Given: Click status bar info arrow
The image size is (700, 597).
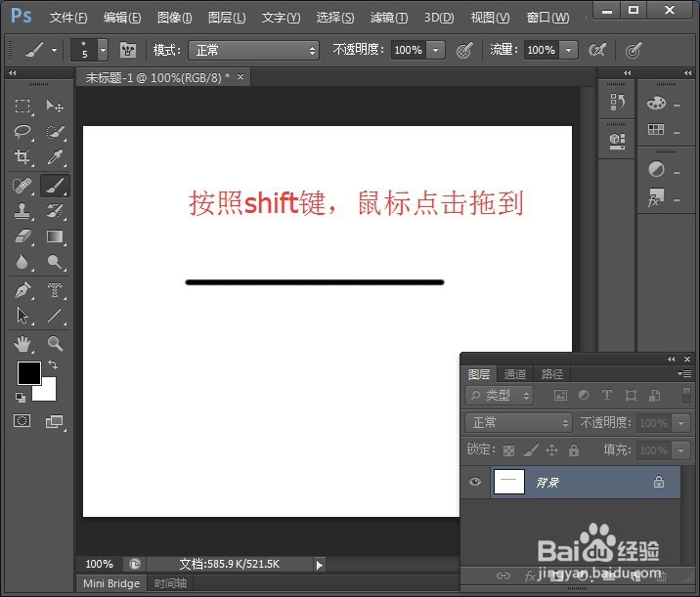Looking at the screenshot, I should (x=319, y=565).
